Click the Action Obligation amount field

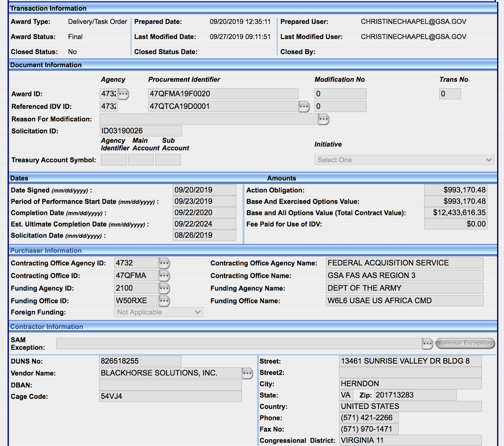[455, 190]
